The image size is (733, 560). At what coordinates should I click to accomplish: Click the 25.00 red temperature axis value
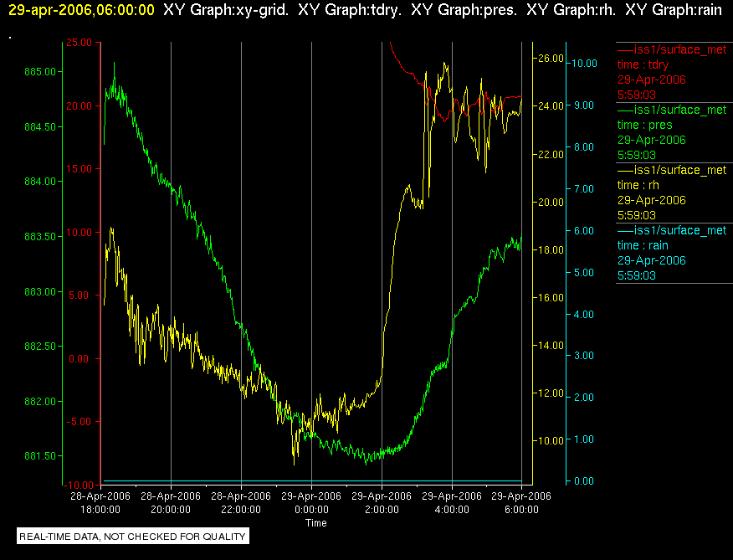point(79,43)
